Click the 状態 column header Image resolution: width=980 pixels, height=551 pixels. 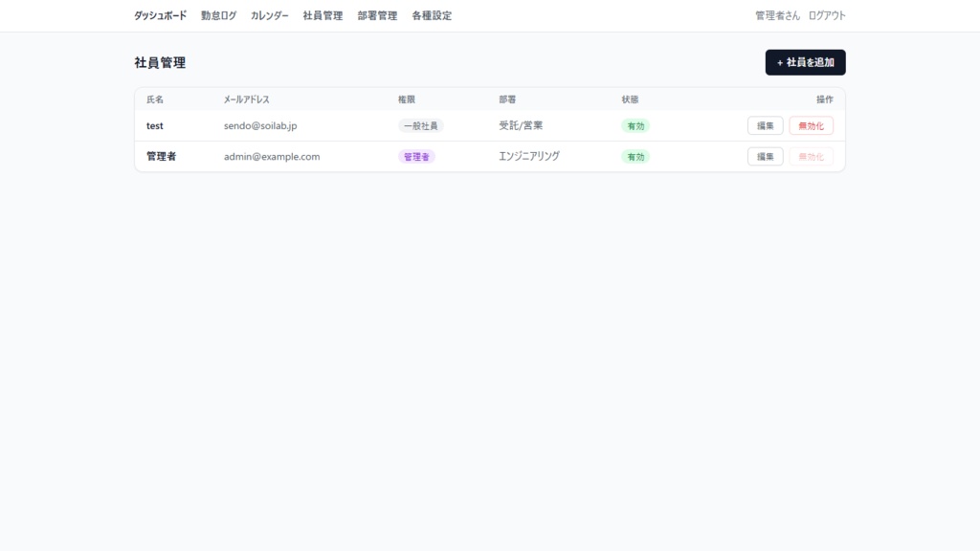pyautogui.click(x=630, y=99)
